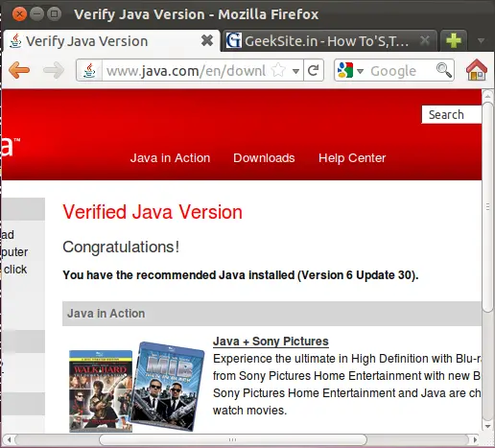Image resolution: width=495 pixels, height=448 pixels.
Task: Maximize the Firefox window
Action: [54, 14]
